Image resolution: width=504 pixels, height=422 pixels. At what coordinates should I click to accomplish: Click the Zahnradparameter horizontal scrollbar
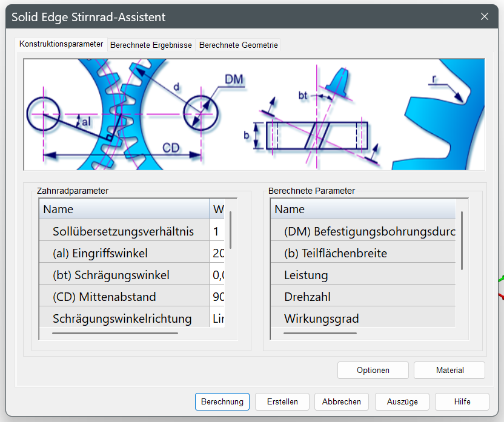115,334
